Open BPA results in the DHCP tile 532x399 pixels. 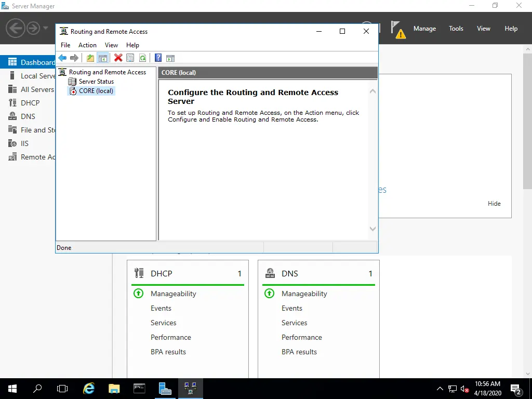tap(168, 352)
